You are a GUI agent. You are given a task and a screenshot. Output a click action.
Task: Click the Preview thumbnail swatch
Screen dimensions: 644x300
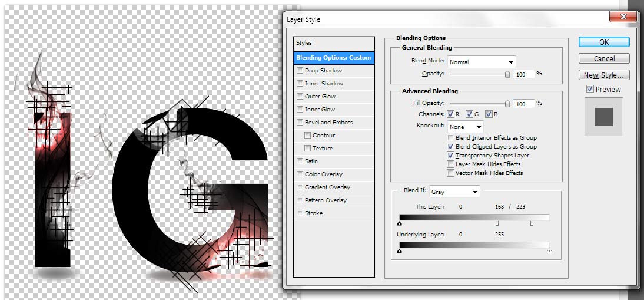pos(603,116)
